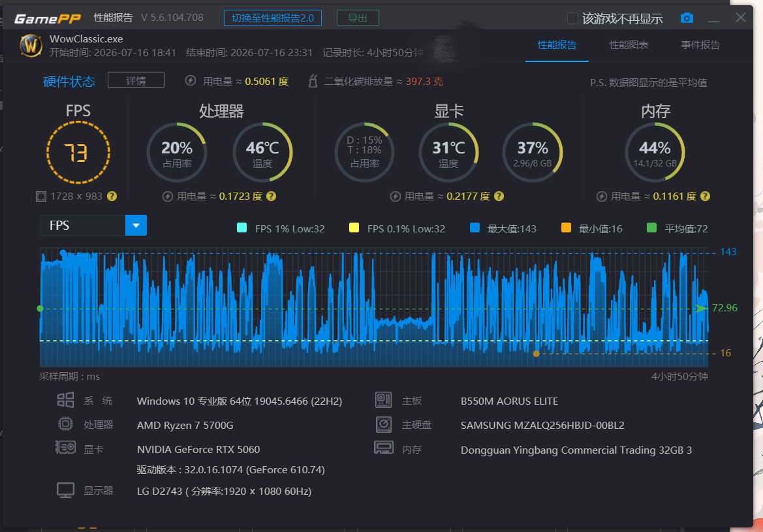Click the SAMSUNG MZALQ256HBJD-00BL2 text

[542, 426]
